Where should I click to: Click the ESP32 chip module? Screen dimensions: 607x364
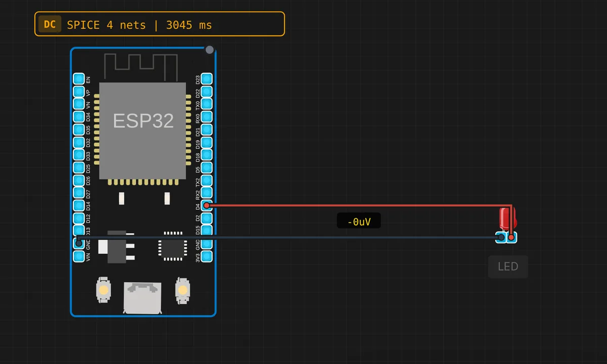point(143,131)
